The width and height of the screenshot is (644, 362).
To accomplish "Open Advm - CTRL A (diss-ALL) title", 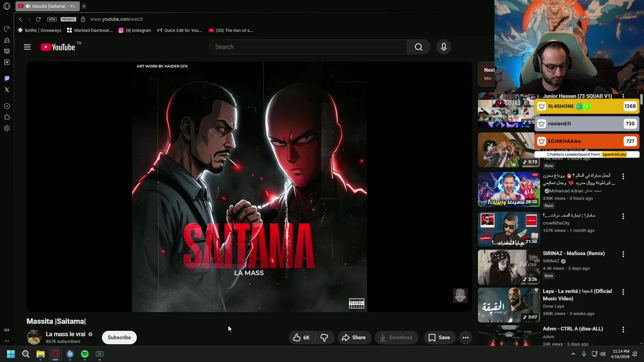I will point(573,329).
